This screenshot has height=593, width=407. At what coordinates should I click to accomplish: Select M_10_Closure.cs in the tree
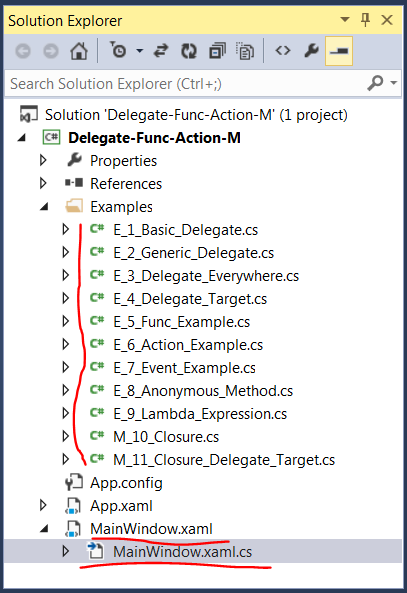point(166,437)
